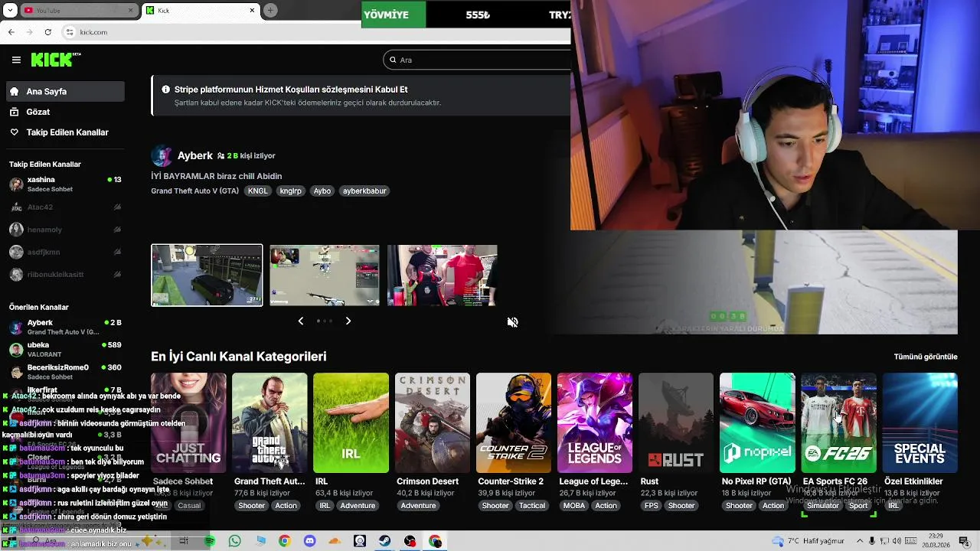Screen dimensions: 980x551
Task: Open Discord from the taskbar
Action: pyautogui.click(x=309, y=541)
